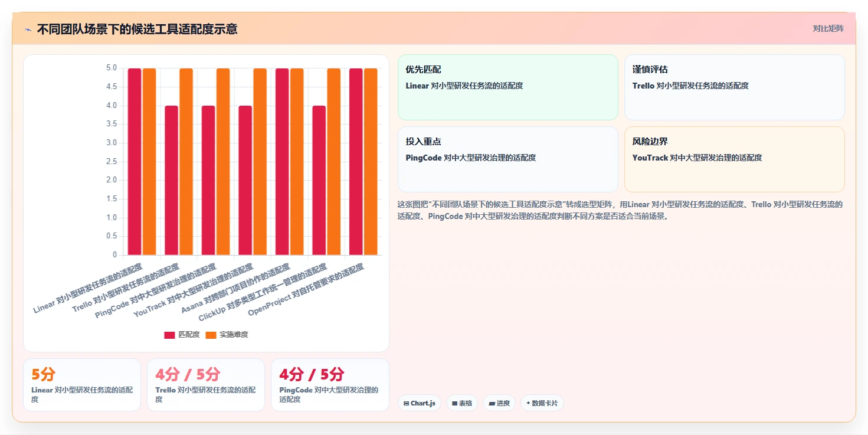868x435 pixels.
Task: Click the y-axis value 5.0
Action: point(111,68)
